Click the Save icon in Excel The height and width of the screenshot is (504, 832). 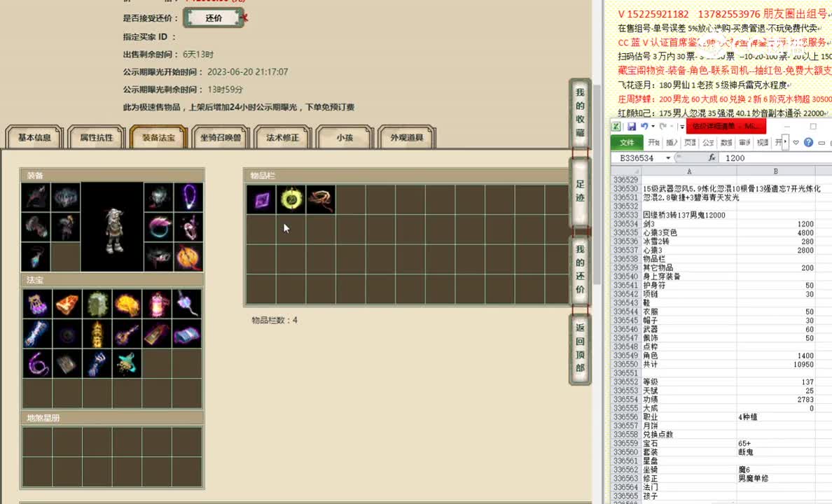(632, 126)
